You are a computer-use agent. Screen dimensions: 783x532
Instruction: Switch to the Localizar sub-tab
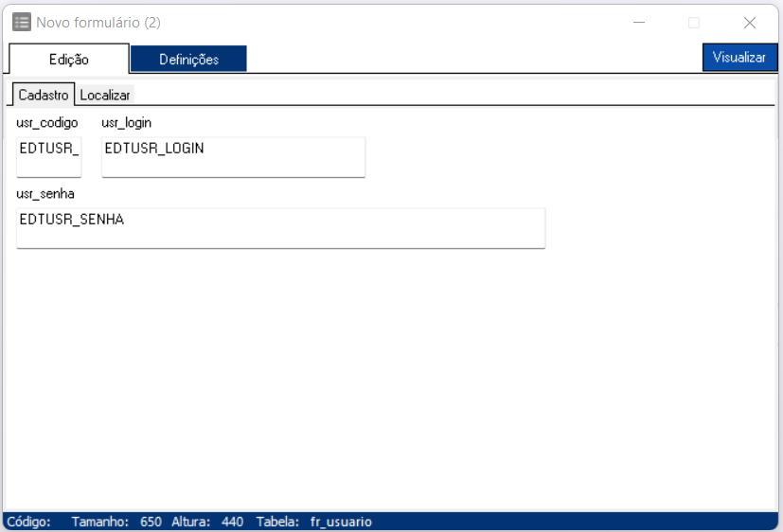(x=105, y=95)
